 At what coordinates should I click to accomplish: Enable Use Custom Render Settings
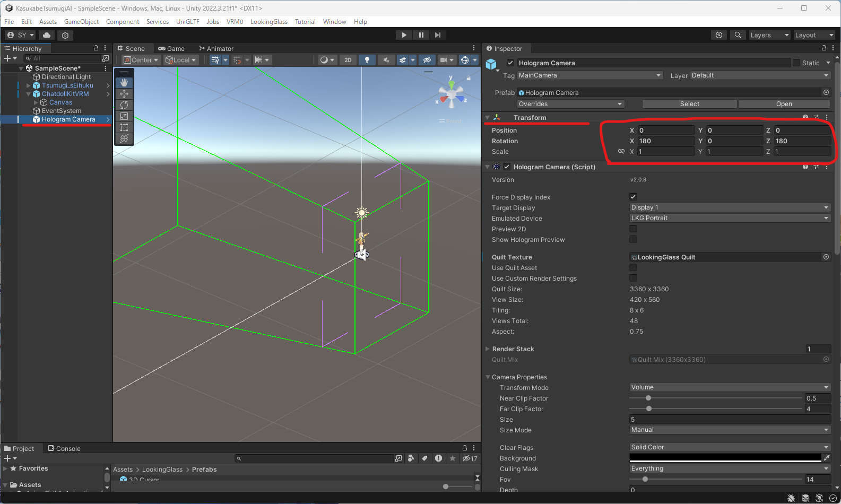point(633,278)
